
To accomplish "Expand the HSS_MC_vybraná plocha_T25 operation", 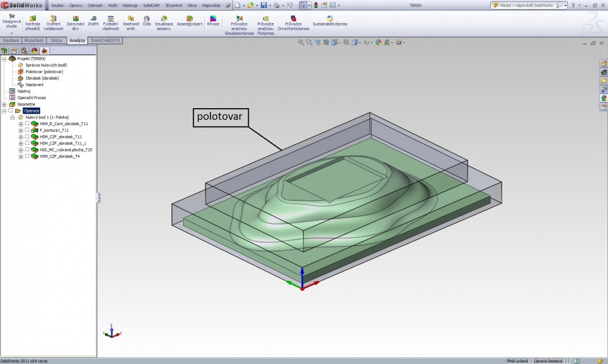I will (21, 150).
